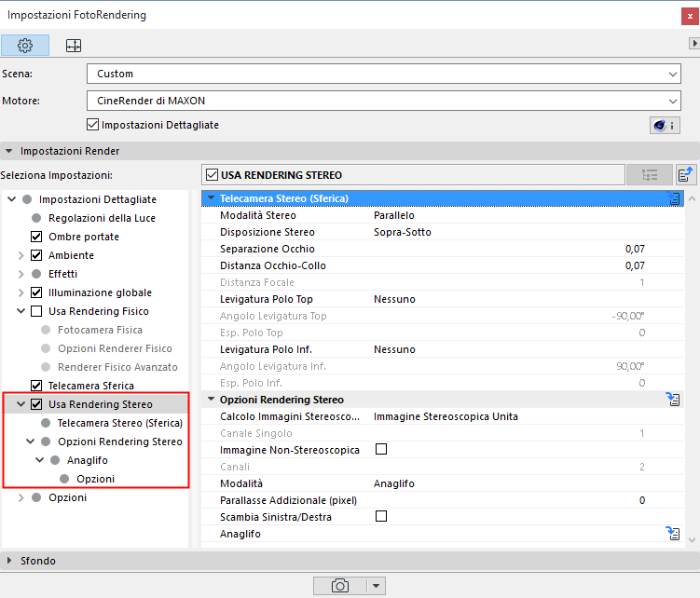
Task: Select Opzioni Renderer Fisico tree item
Action: coord(115,348)
